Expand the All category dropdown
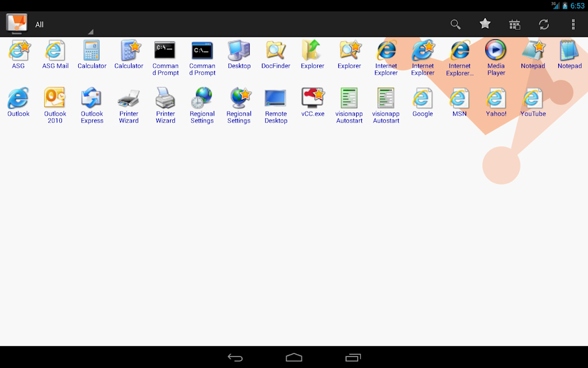 (x=64, y=24)
